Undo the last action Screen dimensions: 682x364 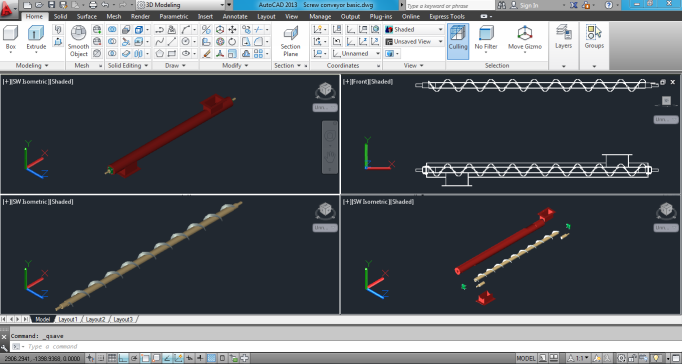(105, 5)
